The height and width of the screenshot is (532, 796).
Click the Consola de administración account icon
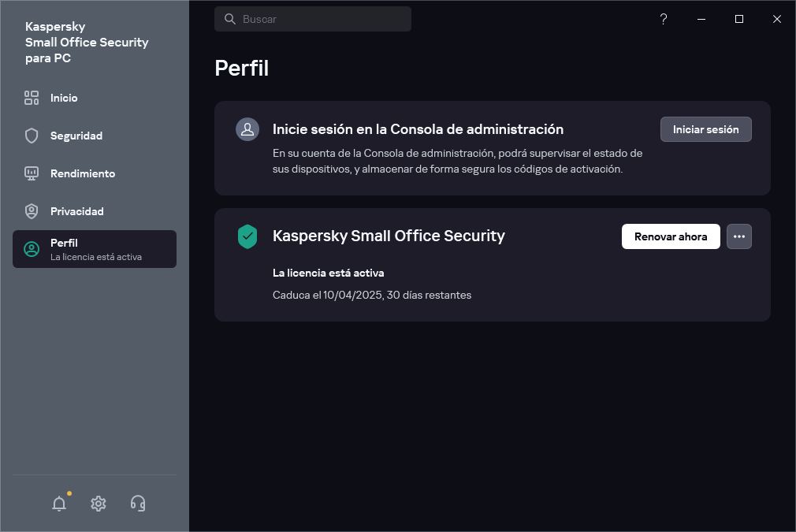247,129
